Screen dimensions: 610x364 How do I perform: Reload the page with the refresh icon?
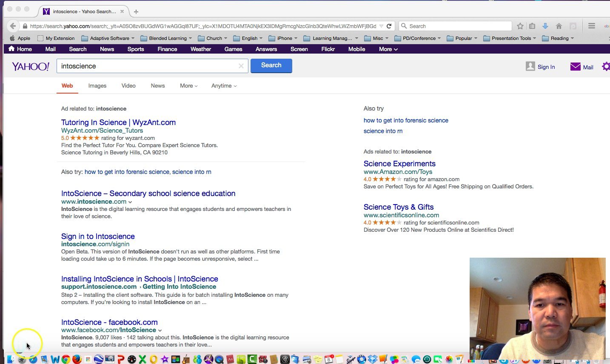click(x=389, y=26)
